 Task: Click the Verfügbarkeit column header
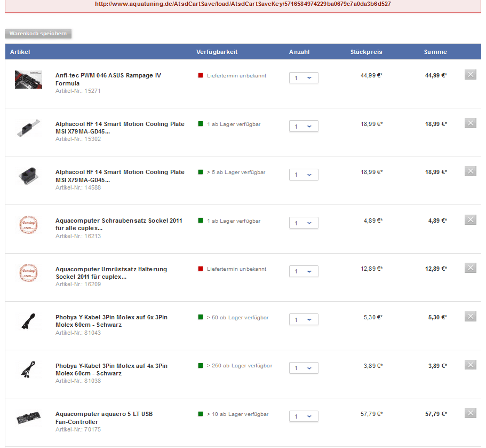pyautogui.click(x=217, y=52)
